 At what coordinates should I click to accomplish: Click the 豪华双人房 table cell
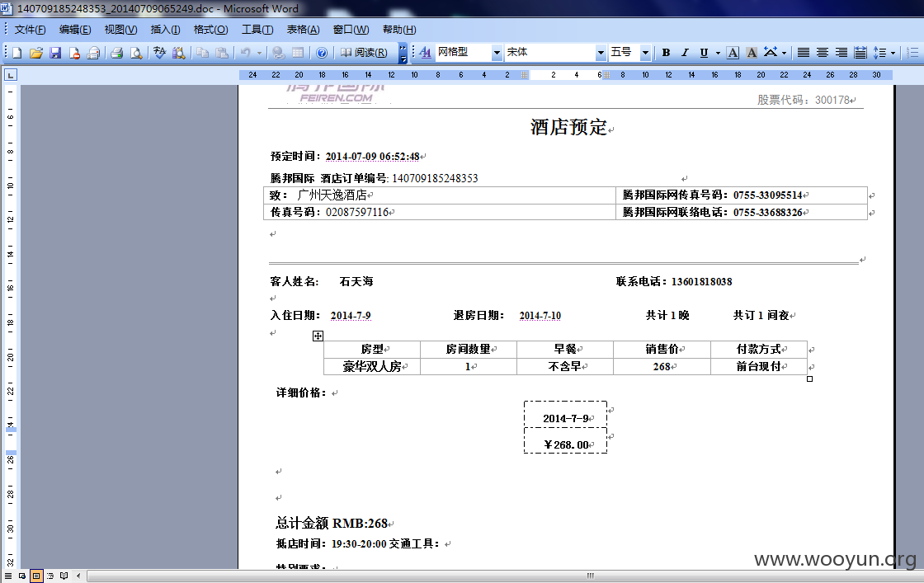(372, 366)
